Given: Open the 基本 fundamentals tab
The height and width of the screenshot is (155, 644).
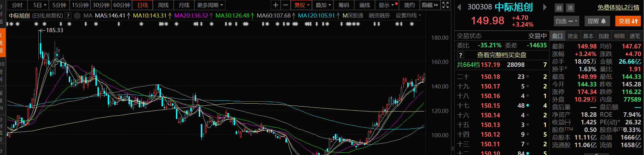Looking at the screenshot, I should click(x=588, y=36).
